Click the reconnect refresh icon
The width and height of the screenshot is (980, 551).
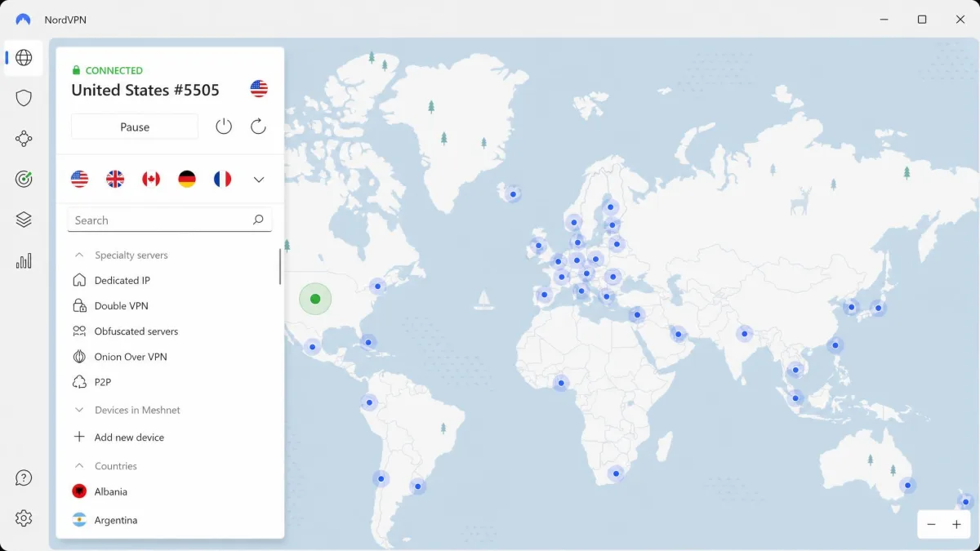tap(258, 127)
